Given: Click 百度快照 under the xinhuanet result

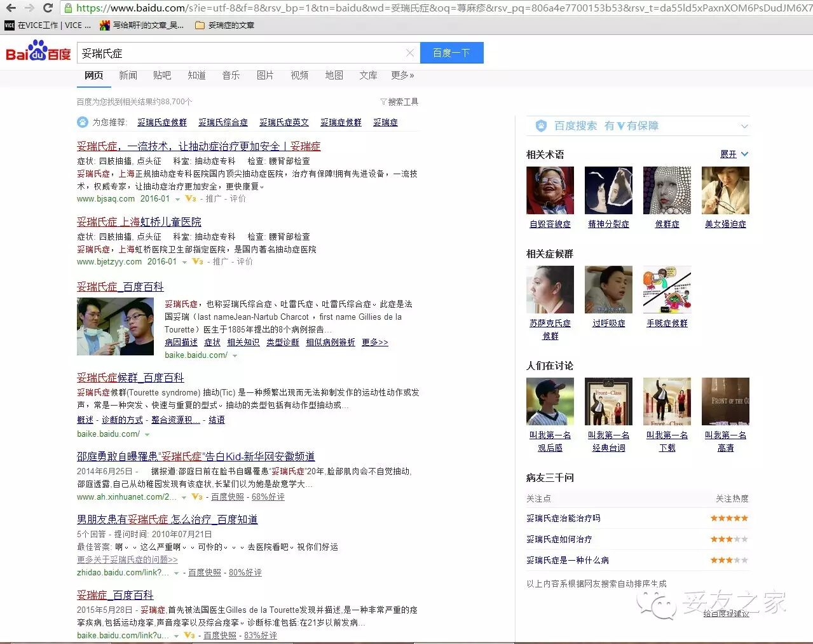Looking at the screenshot, I should (x=228, y=497).
